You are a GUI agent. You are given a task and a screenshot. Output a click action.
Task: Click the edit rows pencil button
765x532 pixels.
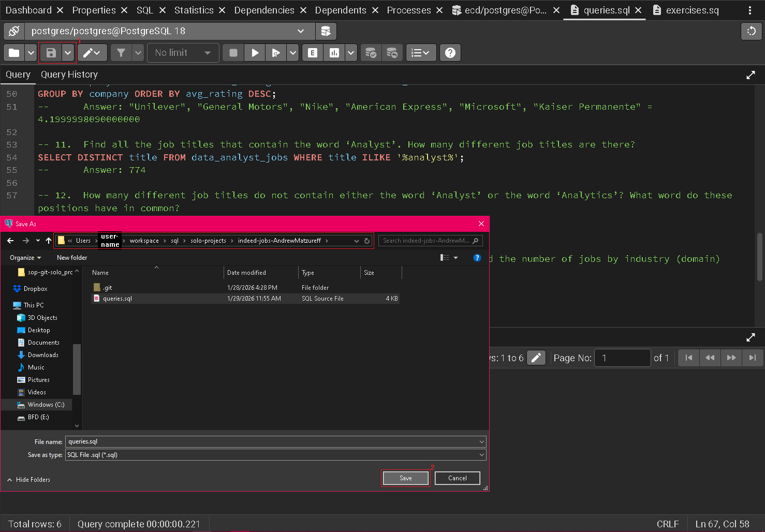[x=536, y=358]
